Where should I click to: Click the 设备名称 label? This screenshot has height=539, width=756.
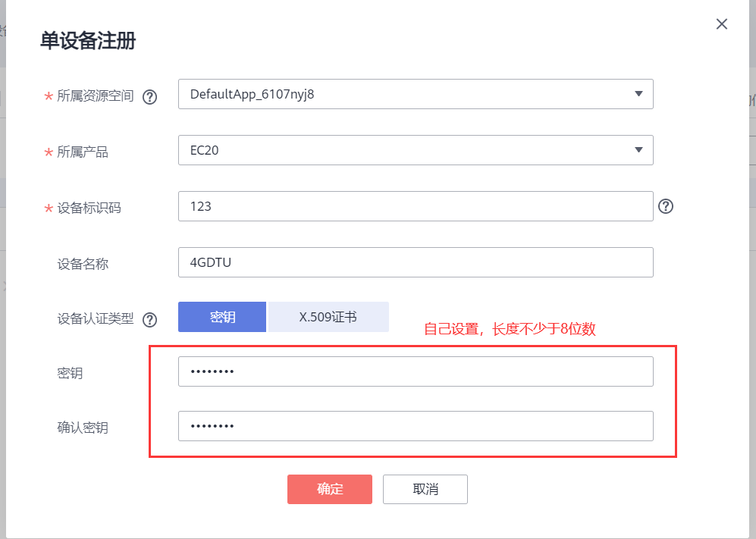coord(83,265)
